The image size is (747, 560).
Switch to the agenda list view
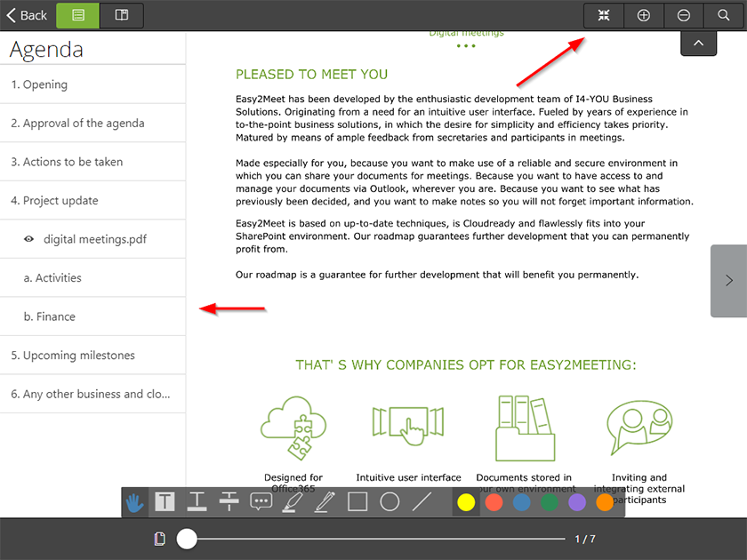tap(77, 15)
